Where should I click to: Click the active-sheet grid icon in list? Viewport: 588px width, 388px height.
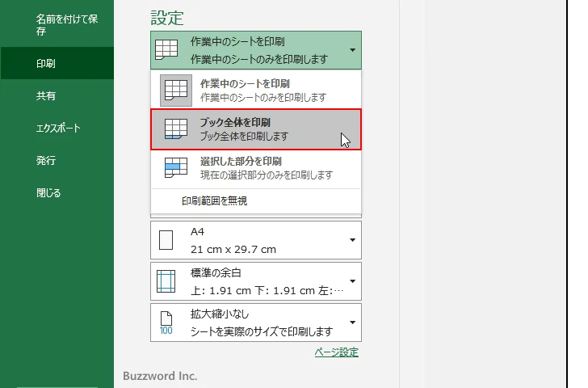pos(176,90)
